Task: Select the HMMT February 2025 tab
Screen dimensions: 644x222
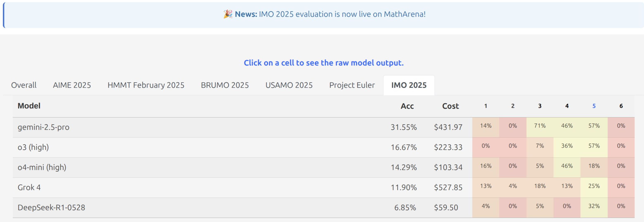Action: [x=146, y=85]
